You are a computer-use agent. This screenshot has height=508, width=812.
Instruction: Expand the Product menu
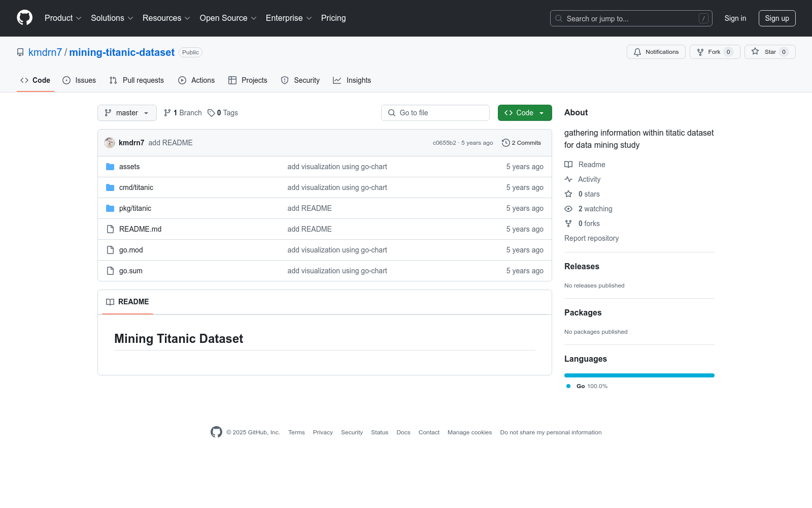63,18
